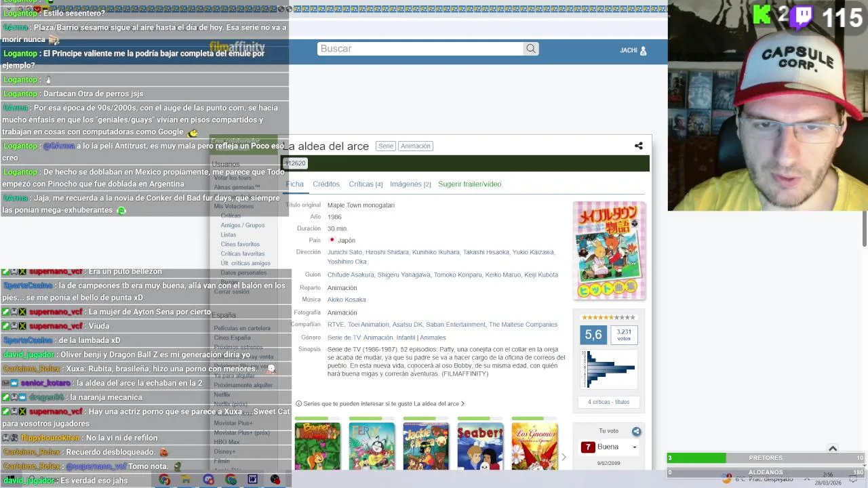Open Películas en cartelera sidebar link
This screenshot has height=488, width=868.
pyautogui.click(x=242, y=328)
